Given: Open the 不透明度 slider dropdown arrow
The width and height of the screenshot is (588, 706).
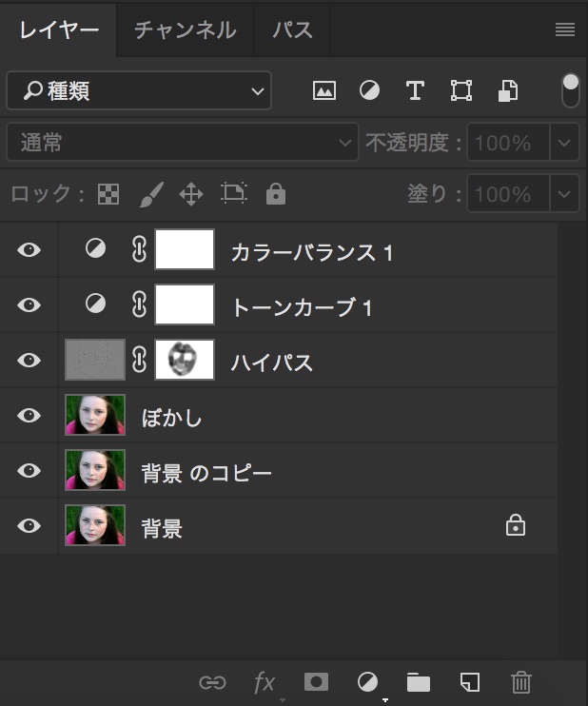Looking at the screenshot, I should point(564,143).
